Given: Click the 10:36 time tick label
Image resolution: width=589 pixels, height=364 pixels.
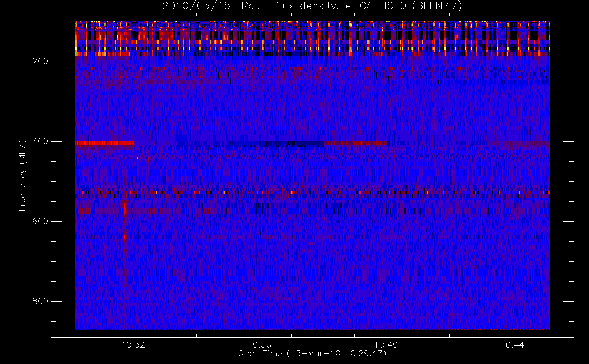Looking at the screenshot, I should pos(260,345).
